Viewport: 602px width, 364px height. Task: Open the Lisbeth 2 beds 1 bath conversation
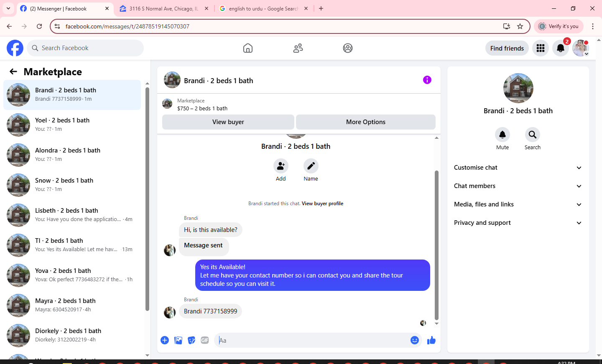click(72, 215)
